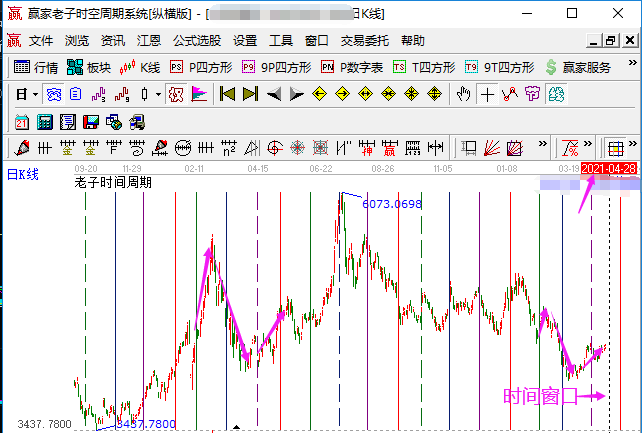Toggle the dark-red 权 adjustment icon
Viewport: 642px width, 433px height.
176,95
